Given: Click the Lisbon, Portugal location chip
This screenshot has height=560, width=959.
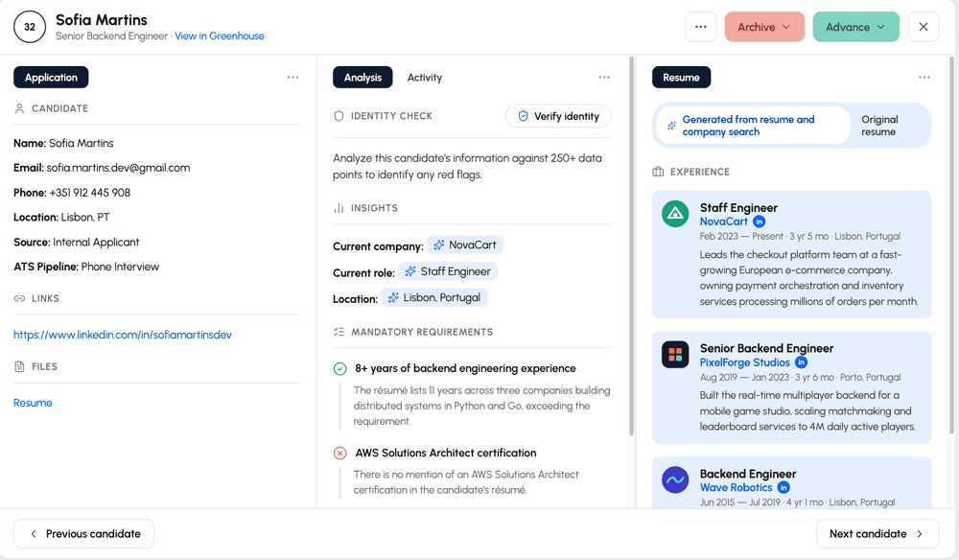Looking at the screenshot, I should [434, 297].
